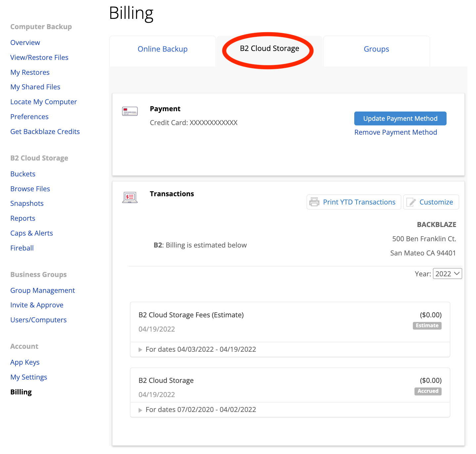Open Fireball page
The height and width of the screenshot is (454, 476).
[22, 248]
